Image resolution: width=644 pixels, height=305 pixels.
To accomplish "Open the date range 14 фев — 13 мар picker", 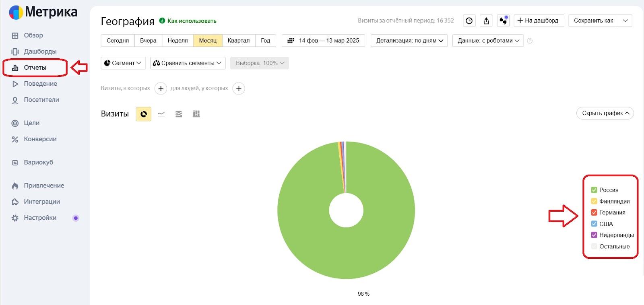I will [x=324, y=41].
